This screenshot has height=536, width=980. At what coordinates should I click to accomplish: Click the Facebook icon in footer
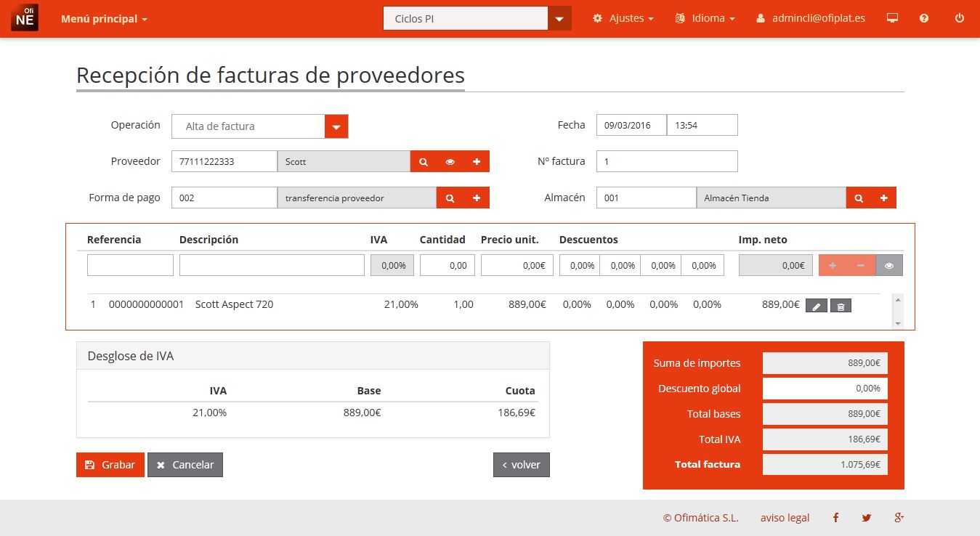coord(836,518)
